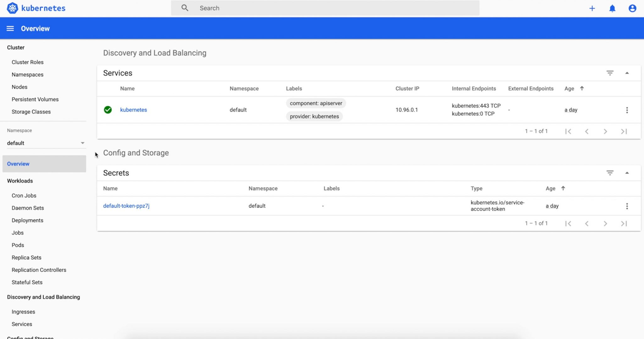Open actions menu for kubernetes service row
Image resolution: width=644 pixels, height=339 pixels.
[x=627, y=110]
